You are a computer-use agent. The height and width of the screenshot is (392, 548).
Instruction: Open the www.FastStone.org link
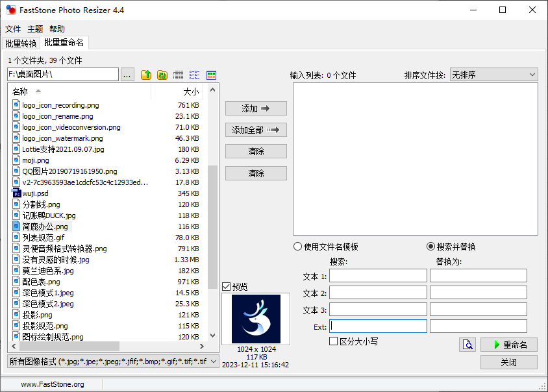click(x=53, y=384)
